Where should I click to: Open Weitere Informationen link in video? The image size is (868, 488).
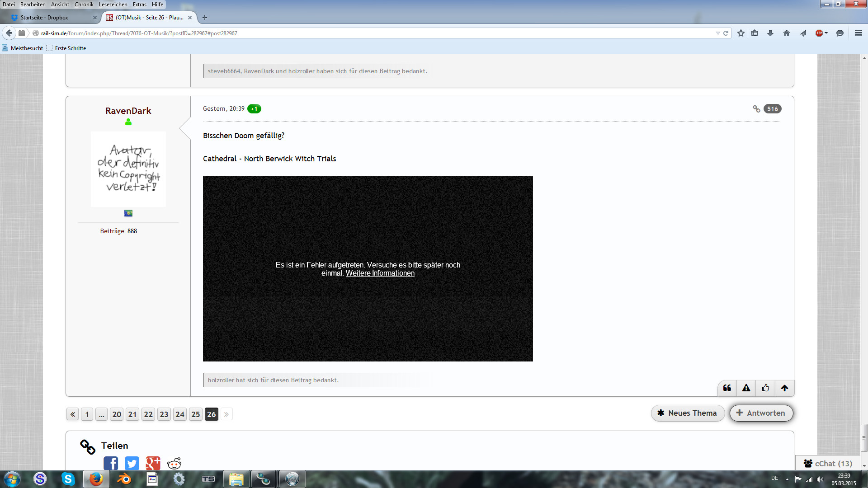click(380, 273)
